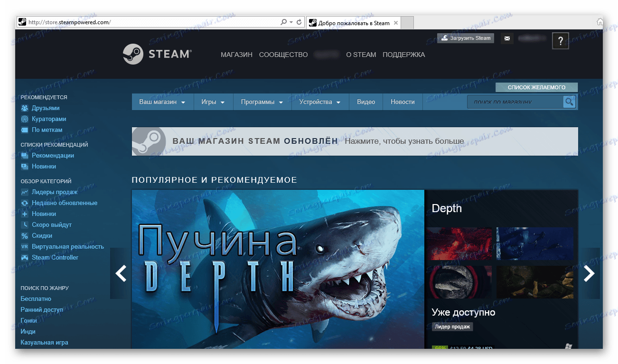This screenshot has height=364, width=618.
Task: Click the magnifier button in store search
Action: point(569,102)
